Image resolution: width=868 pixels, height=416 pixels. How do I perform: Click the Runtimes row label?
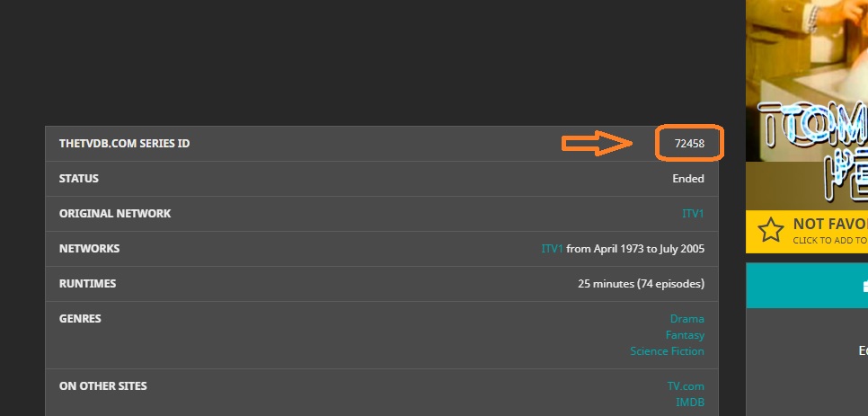87,284
